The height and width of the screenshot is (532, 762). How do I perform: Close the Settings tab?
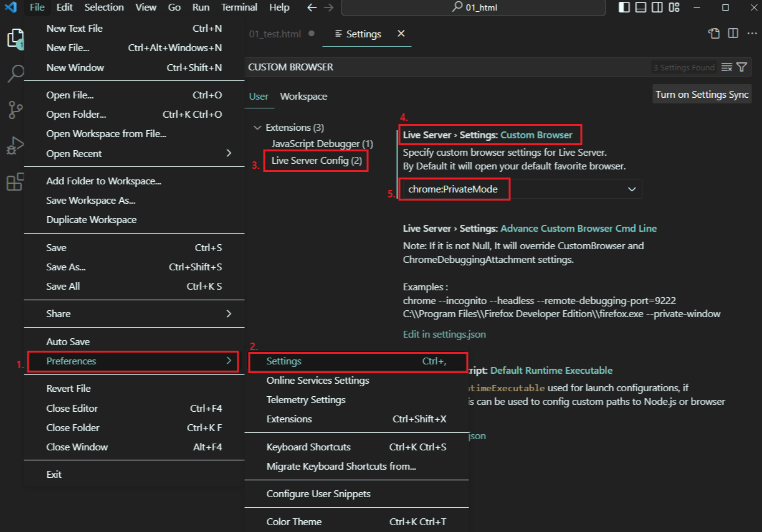(x=401, y=34)
